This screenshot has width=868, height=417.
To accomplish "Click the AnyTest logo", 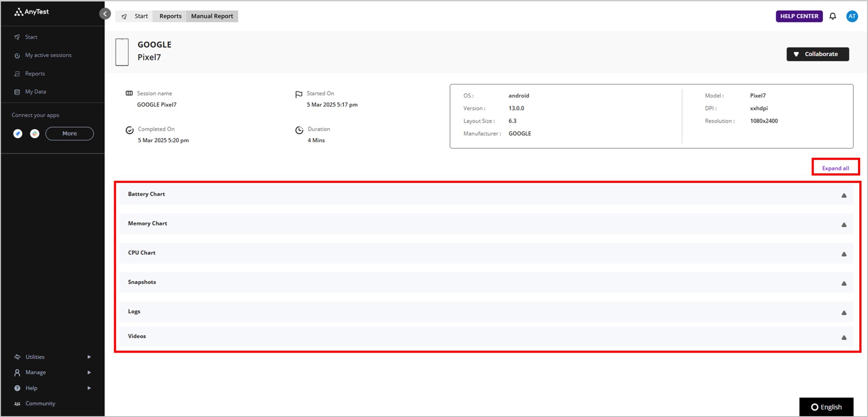I will [31, 12].
